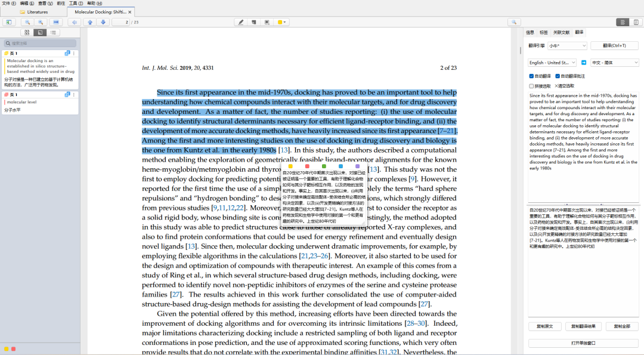Open the 编辑 menu
This screenshot has width=644, height=355.
pos(27,4)
